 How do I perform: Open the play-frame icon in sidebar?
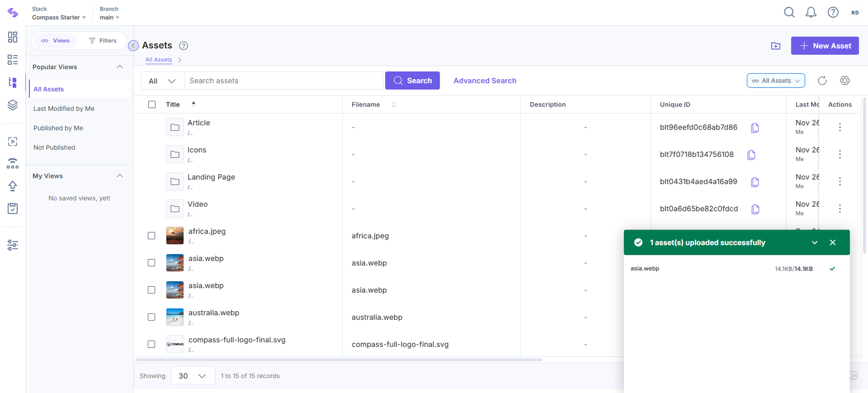pyautogui.click(x=12, y=142)
